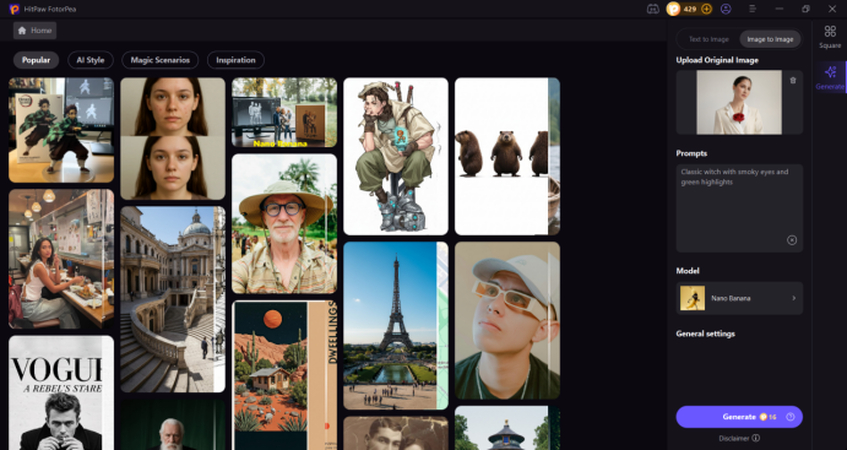Image resolution: width=847 pixels, height=450 pixels.
Task: Click the uploaded woman with rose image
Action: (739, 102)
